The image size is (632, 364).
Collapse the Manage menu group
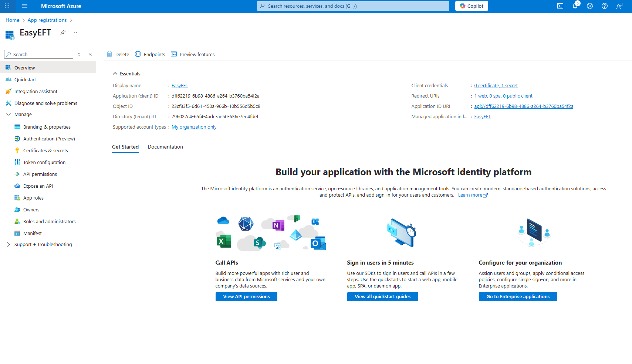pyautogui.click(x=9, y=115)
